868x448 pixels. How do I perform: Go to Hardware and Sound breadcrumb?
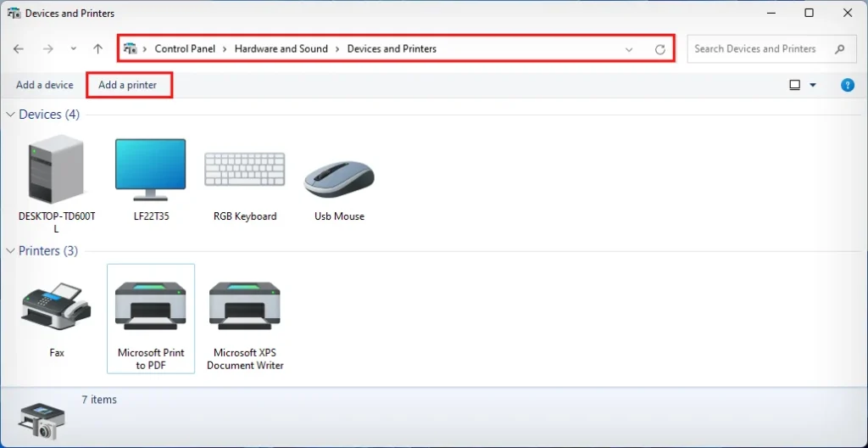tap(281, 49)
